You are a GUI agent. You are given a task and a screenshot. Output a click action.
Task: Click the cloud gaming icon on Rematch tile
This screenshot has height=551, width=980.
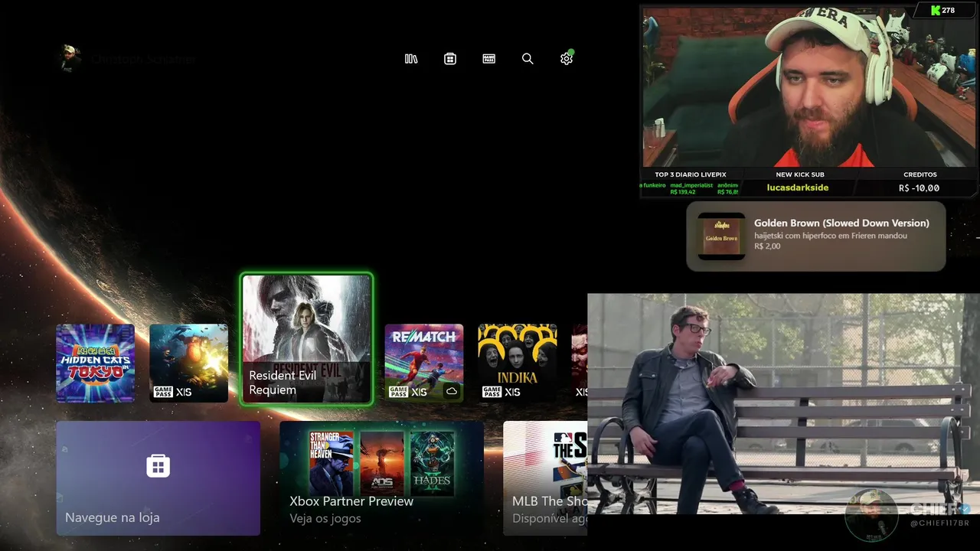452,392
